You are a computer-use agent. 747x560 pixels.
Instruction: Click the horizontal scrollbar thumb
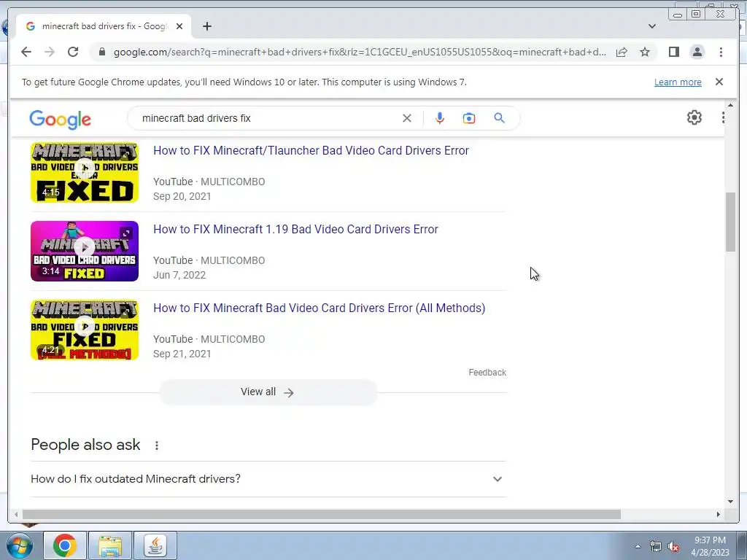tap(322, 514)
